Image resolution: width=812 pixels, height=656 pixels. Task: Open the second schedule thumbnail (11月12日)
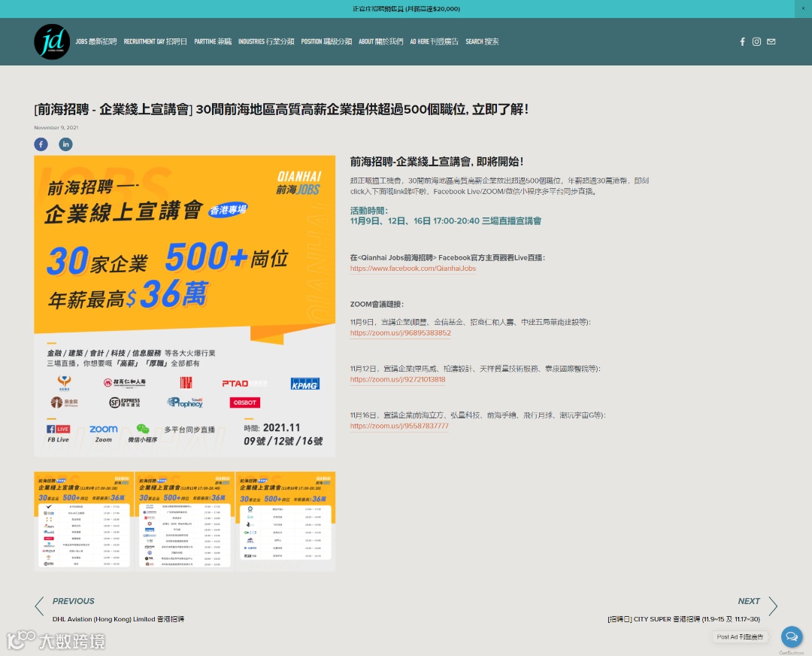[185, 521]
